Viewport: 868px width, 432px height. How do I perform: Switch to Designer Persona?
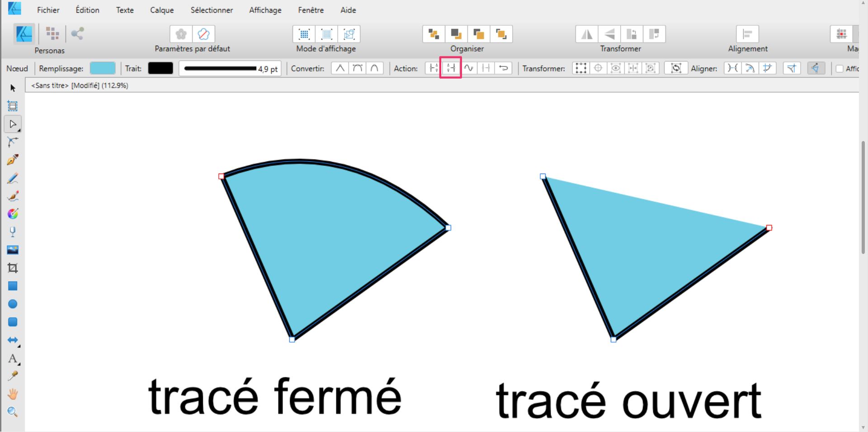(24, 34)
